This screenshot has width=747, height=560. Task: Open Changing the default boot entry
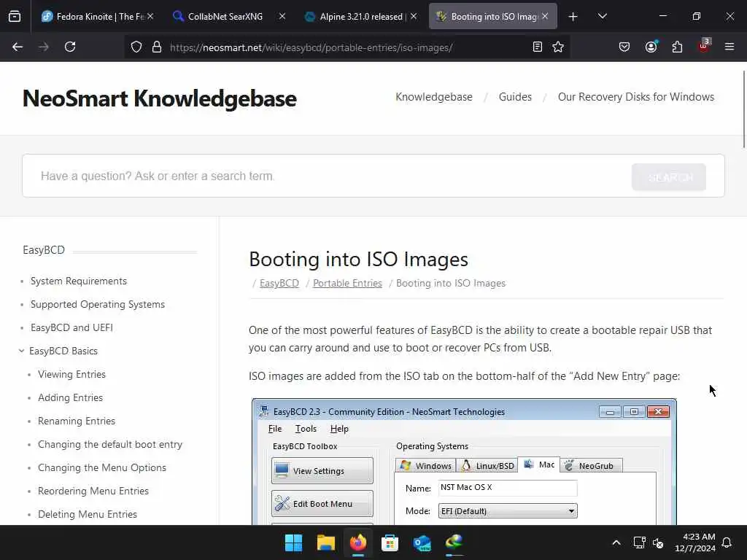tap(110, 444)
